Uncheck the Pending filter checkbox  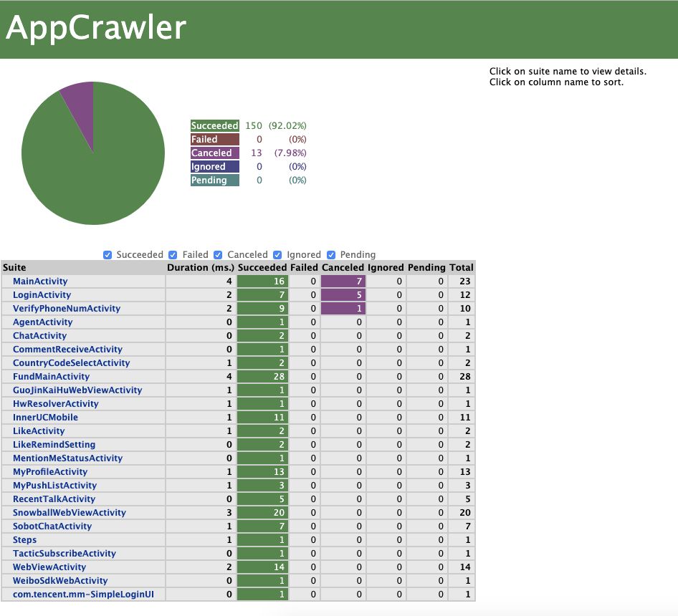tap(330, 254)
